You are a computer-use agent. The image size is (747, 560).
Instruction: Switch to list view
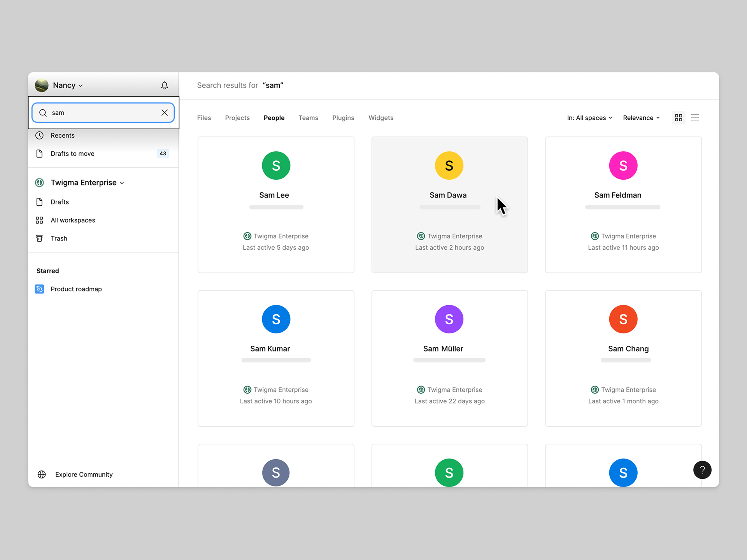click(x=695, y=118)
